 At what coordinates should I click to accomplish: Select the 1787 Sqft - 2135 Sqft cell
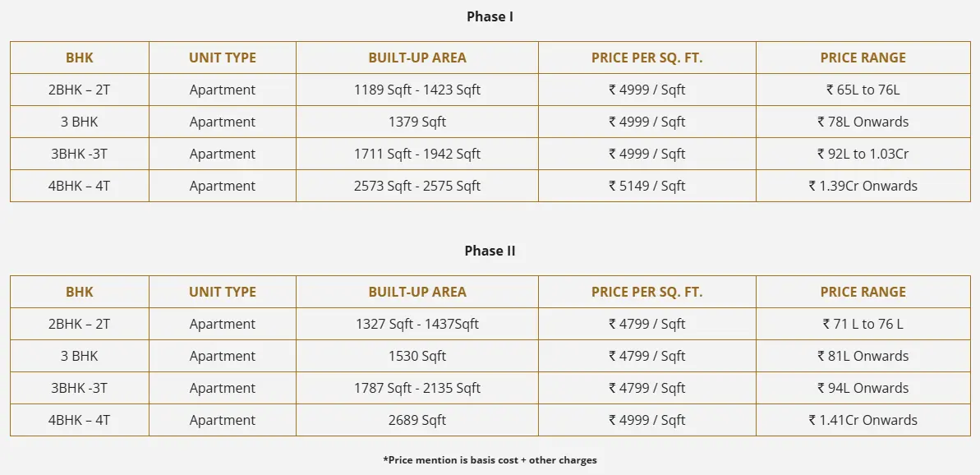[417, 388]
